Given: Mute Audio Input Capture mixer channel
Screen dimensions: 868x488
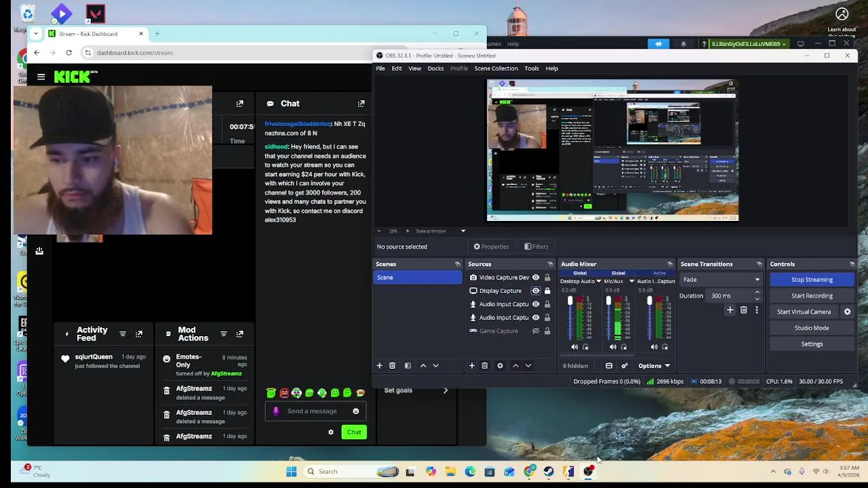Looking at the screenshot, I should point(654,347).
